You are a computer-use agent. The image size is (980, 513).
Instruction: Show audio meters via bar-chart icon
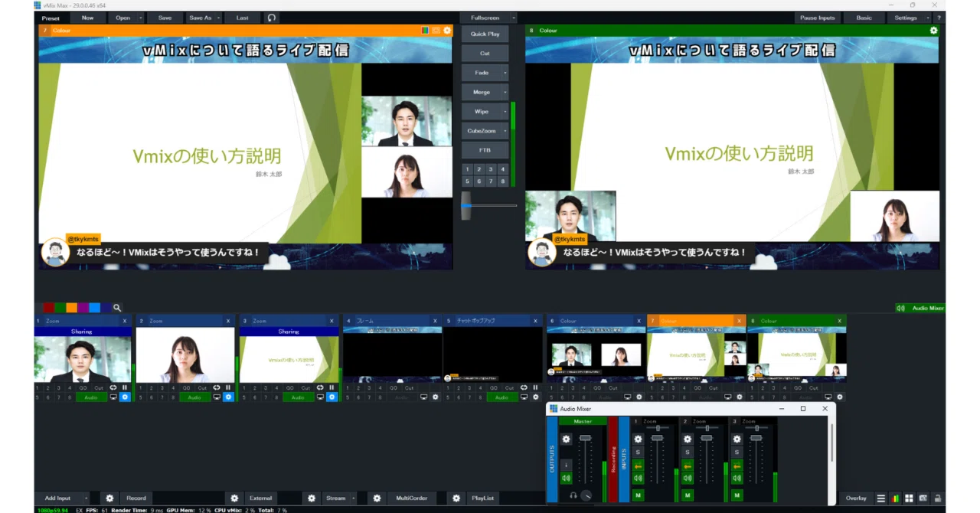click(x=895, y=498)
